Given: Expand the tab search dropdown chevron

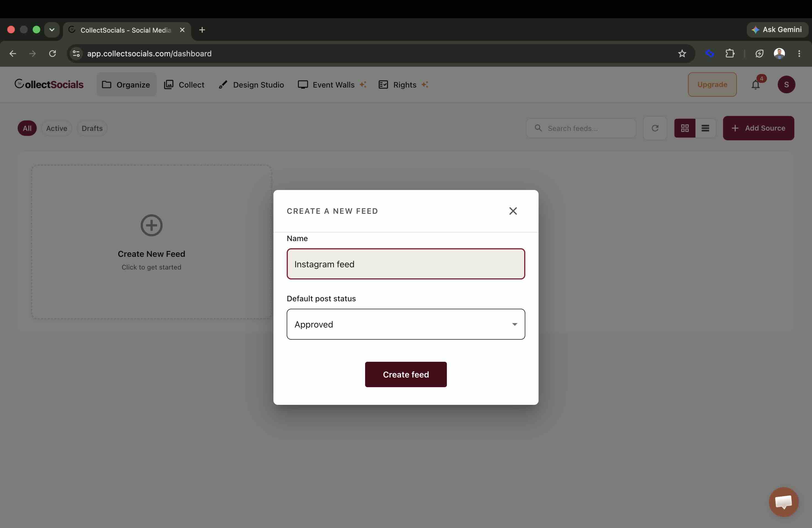Looking at the screenshot, I should point(52,30).
